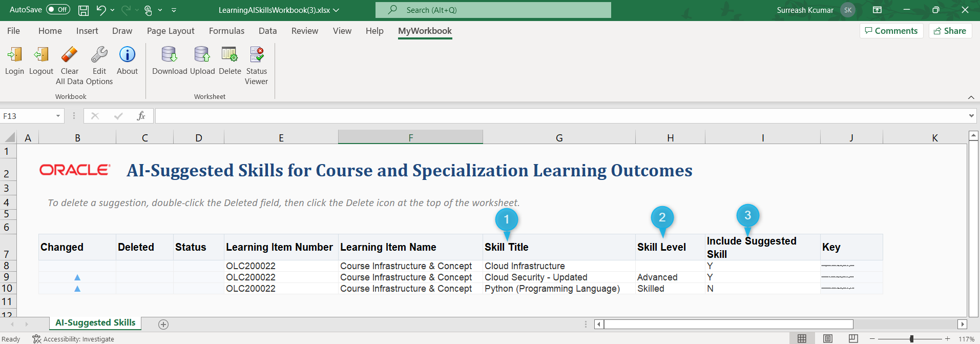980x344 pixels.
Task: Switch to Page Break Preview icon
Action: pos(853,339)
